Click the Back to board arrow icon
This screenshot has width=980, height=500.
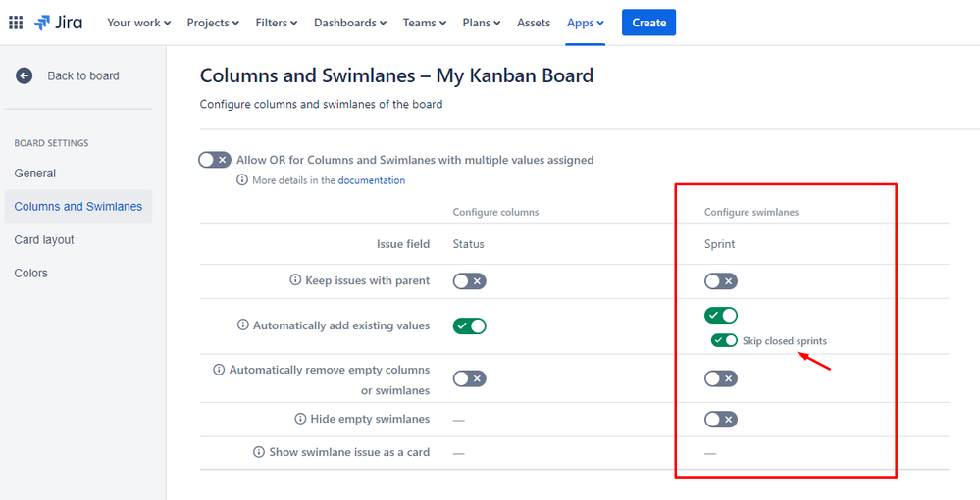coord(25,75)
